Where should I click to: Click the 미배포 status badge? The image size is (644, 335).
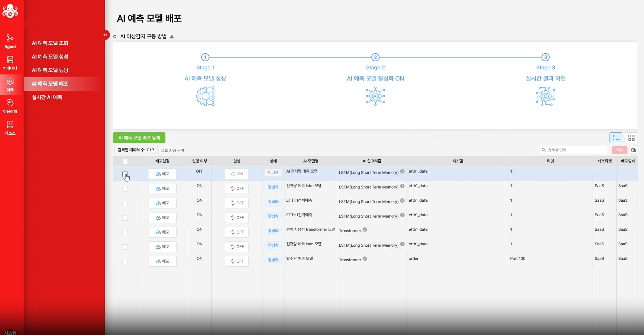click(x=273, y=173)
